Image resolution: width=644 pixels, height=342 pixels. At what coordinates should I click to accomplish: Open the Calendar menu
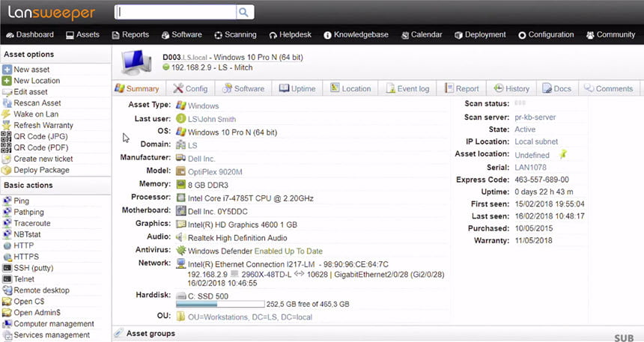[422, 35]
